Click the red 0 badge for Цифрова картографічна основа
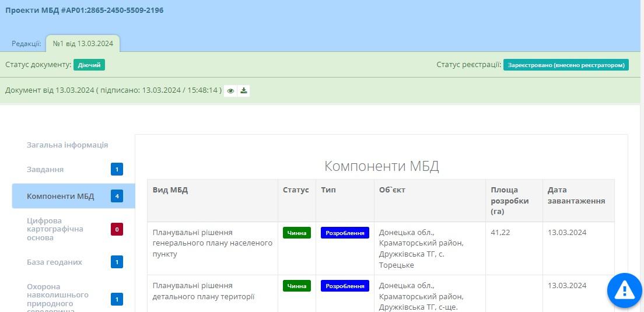 click(x=117, y=229)
